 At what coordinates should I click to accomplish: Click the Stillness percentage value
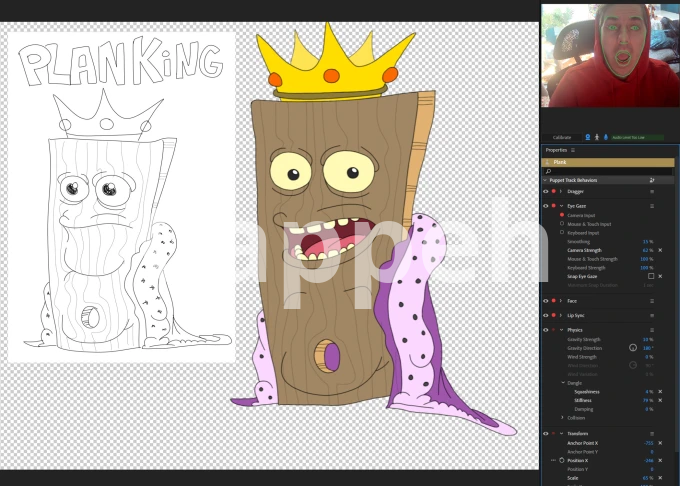point(648,400)
